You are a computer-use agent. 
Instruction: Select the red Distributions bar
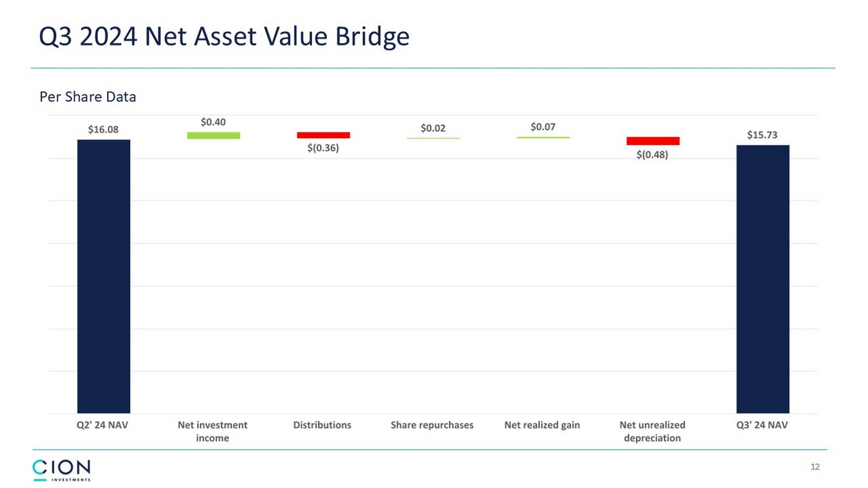point(323,135)
